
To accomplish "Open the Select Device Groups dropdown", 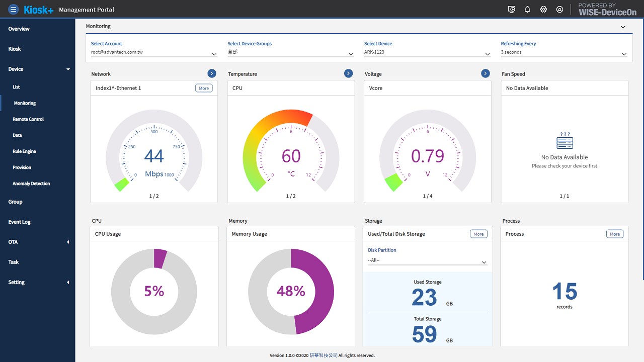I will click(291, 52).
